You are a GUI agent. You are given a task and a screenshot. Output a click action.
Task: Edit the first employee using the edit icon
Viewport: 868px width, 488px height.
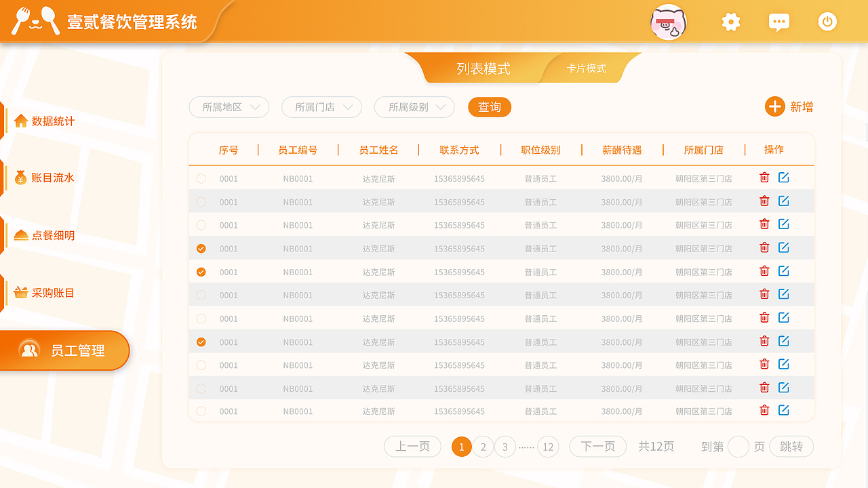pyautogui.click(x=784, y=177)
